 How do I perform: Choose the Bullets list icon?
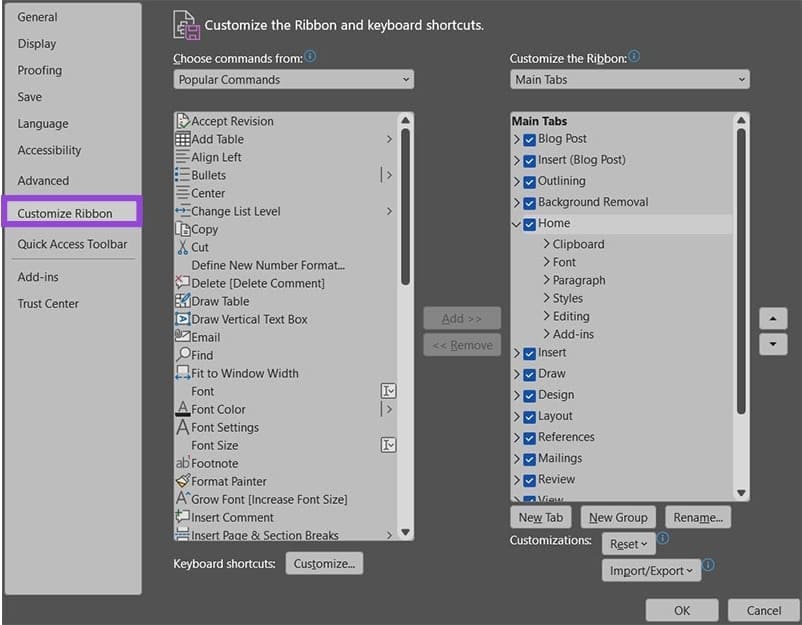tap(183, 175)
